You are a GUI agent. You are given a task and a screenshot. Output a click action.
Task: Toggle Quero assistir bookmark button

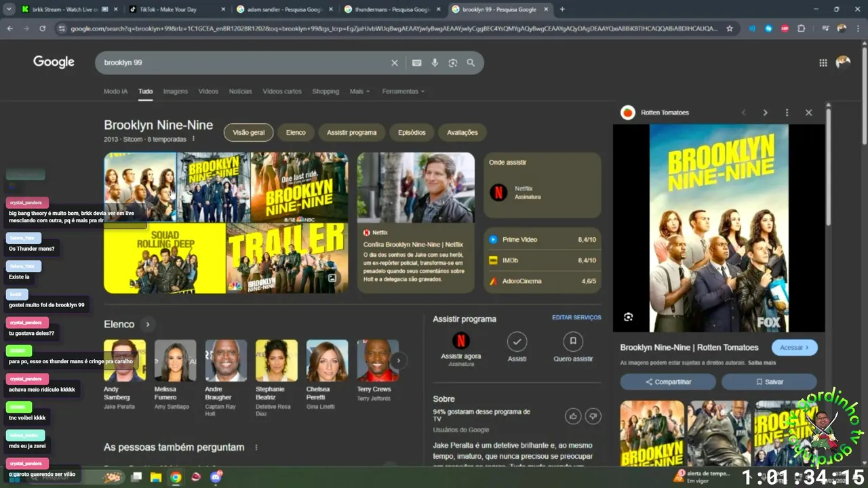point(573,341)
